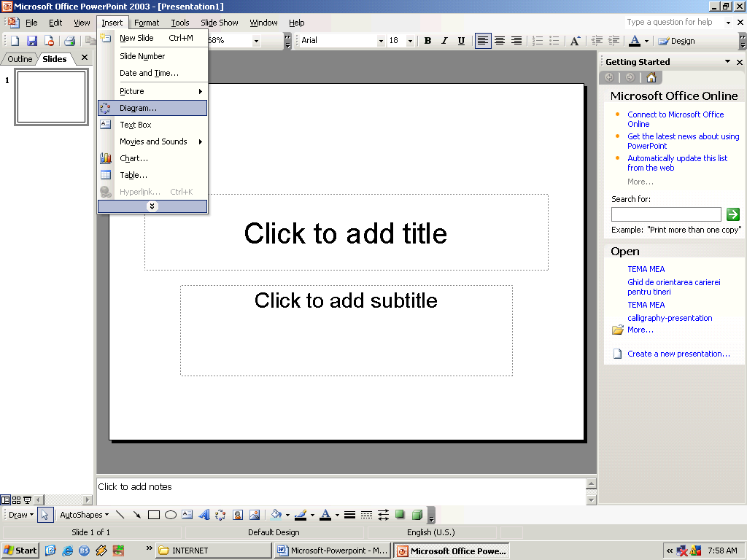This screenshot has width=747, height=560.
Task: Select Text Box in Insert menu
Action: 152,125
